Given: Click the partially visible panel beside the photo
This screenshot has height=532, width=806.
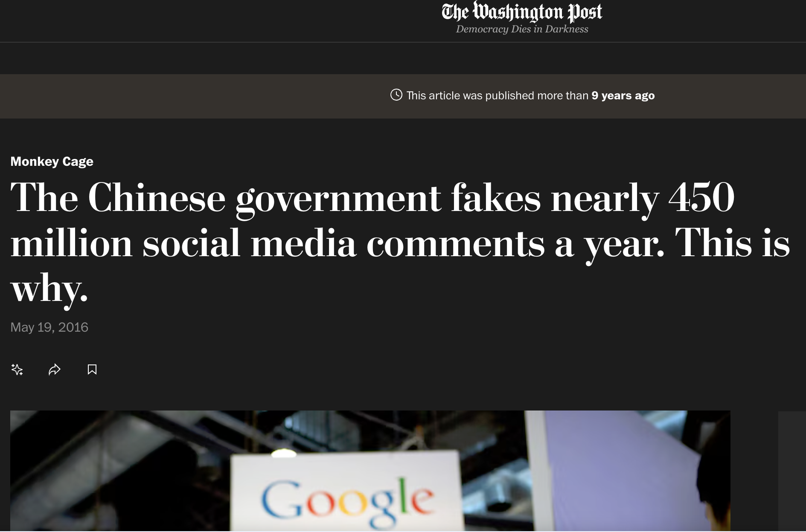Looking at the screenshot, I should (792, 471).
